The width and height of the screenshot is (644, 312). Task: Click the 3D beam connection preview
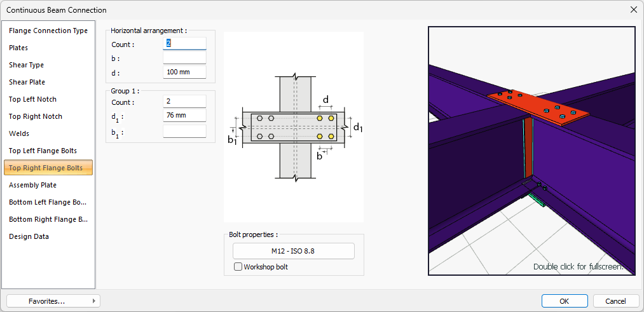tap(531, 151)
